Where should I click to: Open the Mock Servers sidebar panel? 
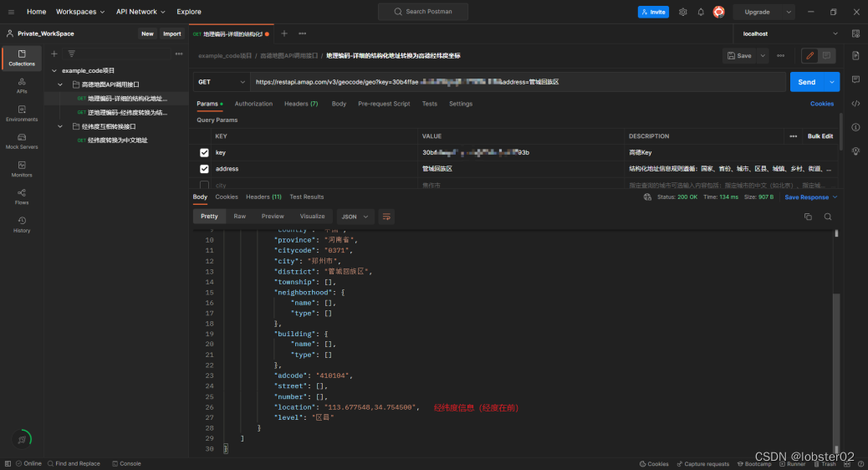tap(22, 141)
